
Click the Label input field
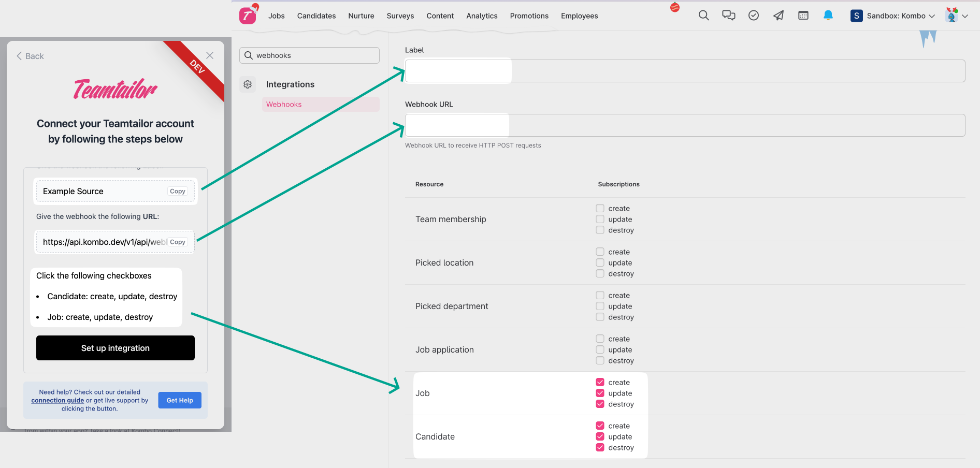point(685,71)
